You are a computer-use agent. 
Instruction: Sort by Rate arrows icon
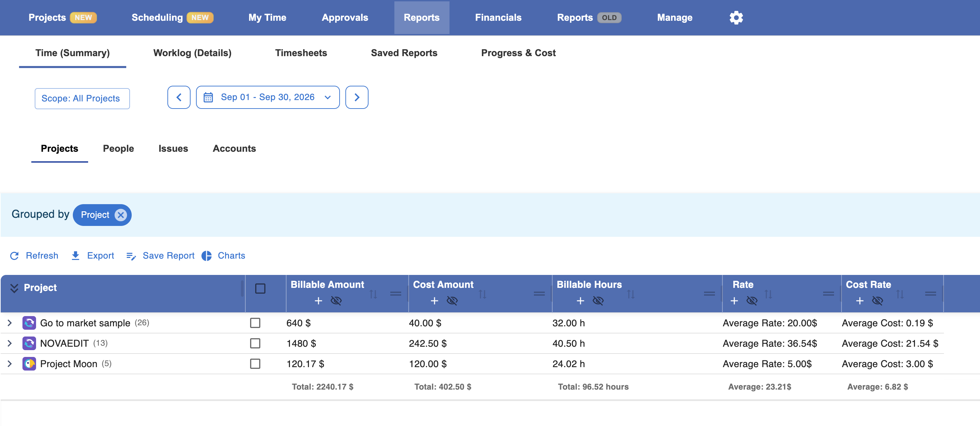click(x=768, y=294)
